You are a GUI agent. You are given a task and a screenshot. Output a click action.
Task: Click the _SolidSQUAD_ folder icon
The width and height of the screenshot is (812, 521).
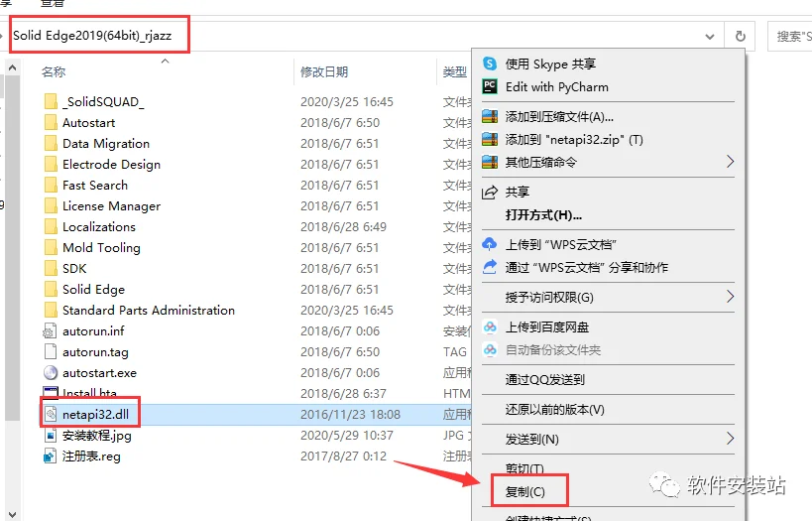coord(51,101)
